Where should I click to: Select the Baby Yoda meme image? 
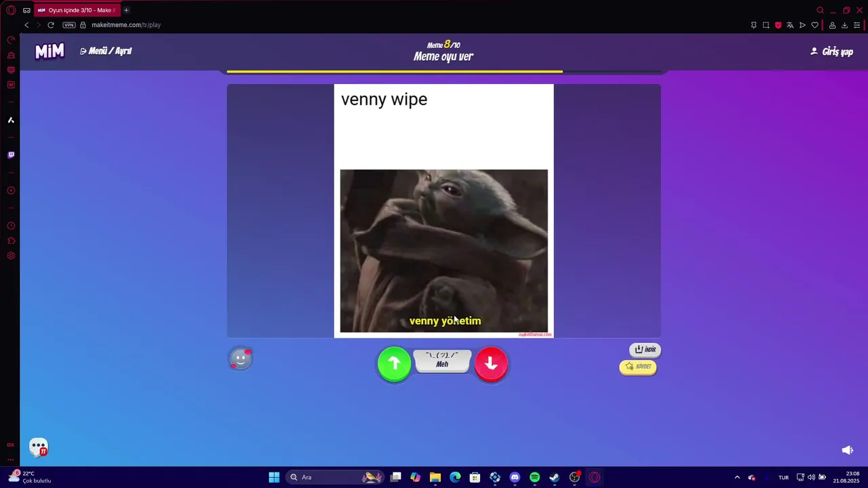pyautogui.click(x=443, y=251)
